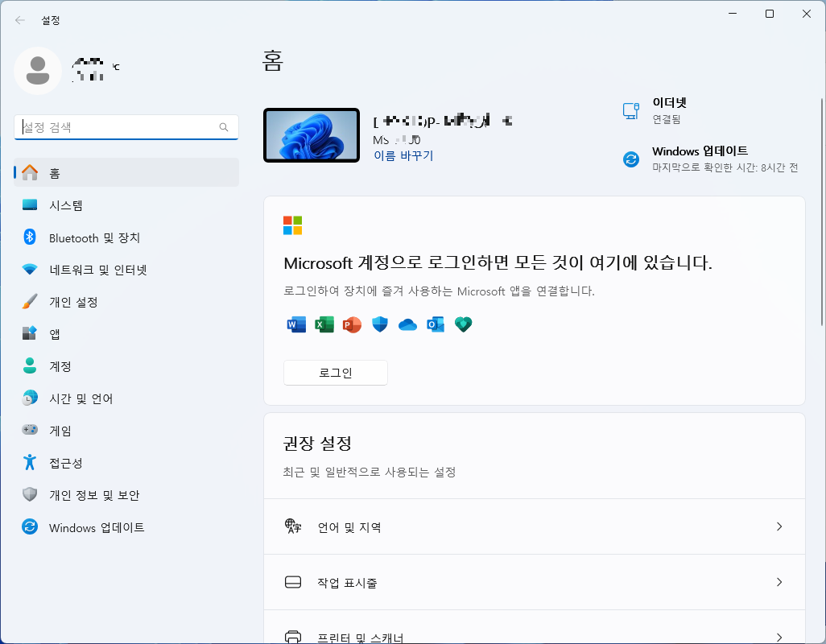Click the Ethernet status icon

[631, 110]
